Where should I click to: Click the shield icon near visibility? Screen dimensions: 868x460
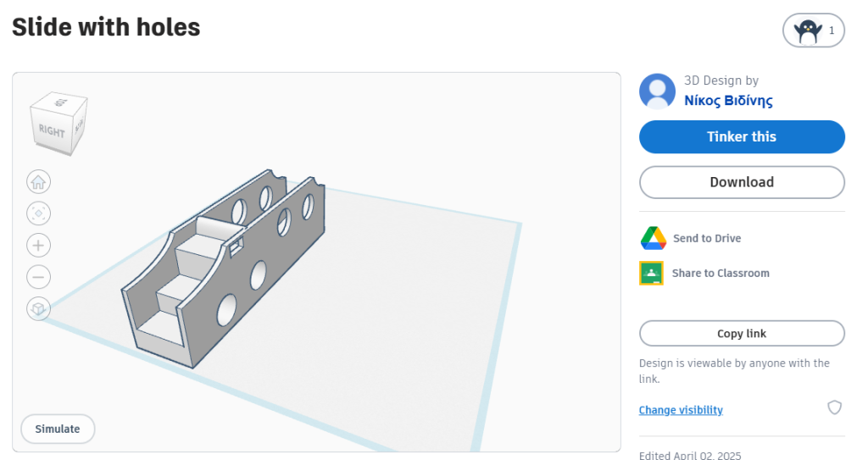834,408
